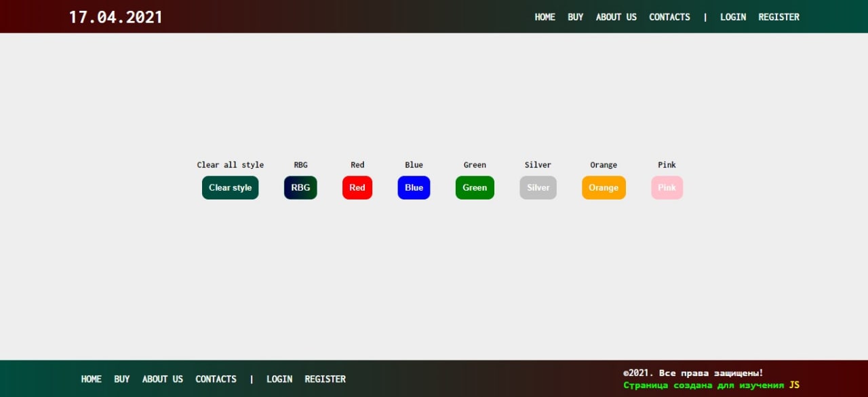
Task: Click the Clear style button
Action: pos(230,188)
